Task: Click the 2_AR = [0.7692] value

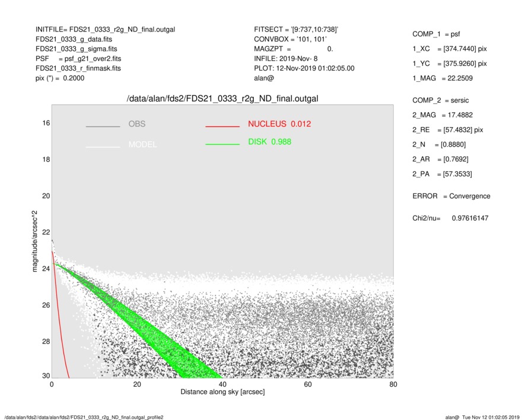Action: tap(440, 160)
